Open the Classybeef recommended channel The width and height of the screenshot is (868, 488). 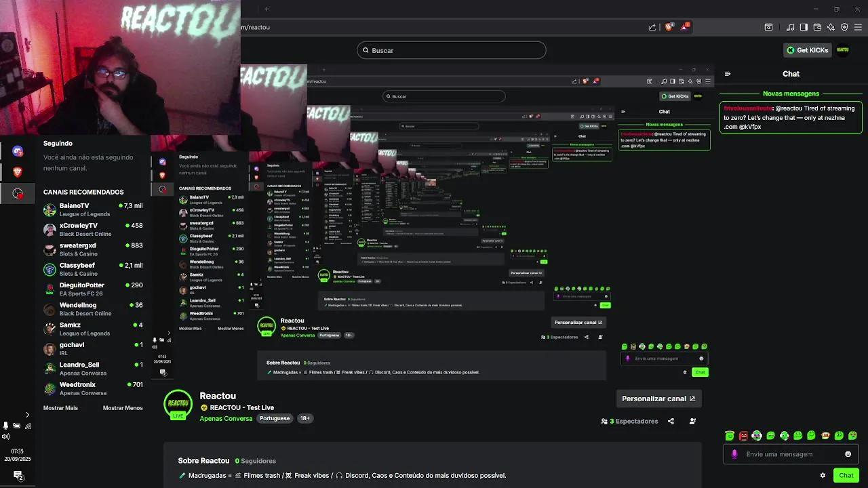point(93,269)
